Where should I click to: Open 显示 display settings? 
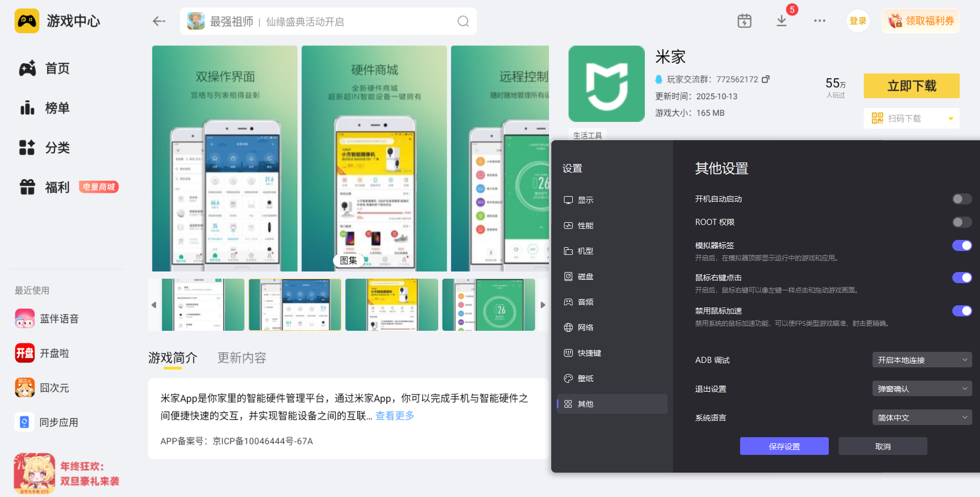point(612,200)
